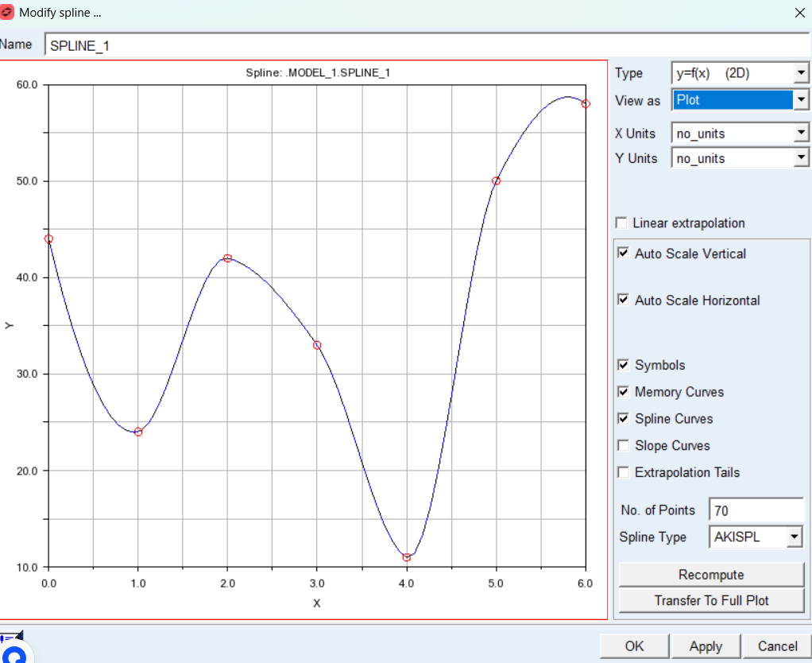Image resolution: width=812 pixels, height=663 pixels.
Task: Select the spline data point at X=2.0
Action: tap(227, 258)
